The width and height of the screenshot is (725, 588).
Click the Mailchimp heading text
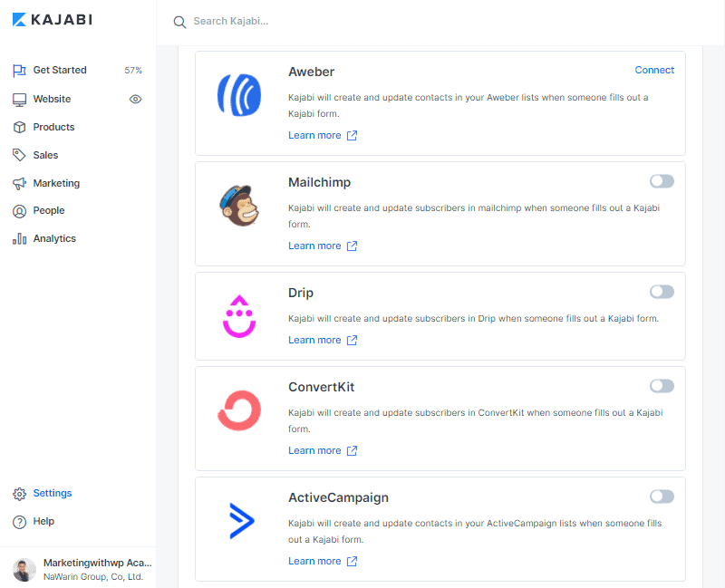point(320,182)
